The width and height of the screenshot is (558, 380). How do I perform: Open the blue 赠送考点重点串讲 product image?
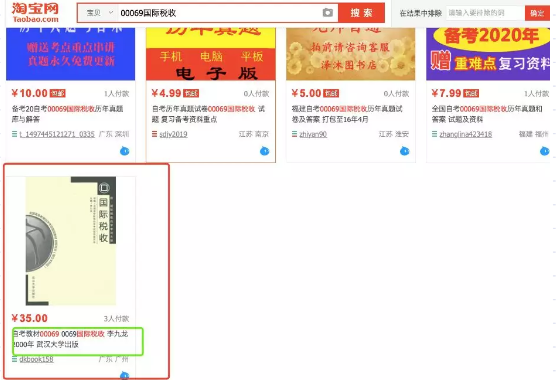click(x=70, y=54)
